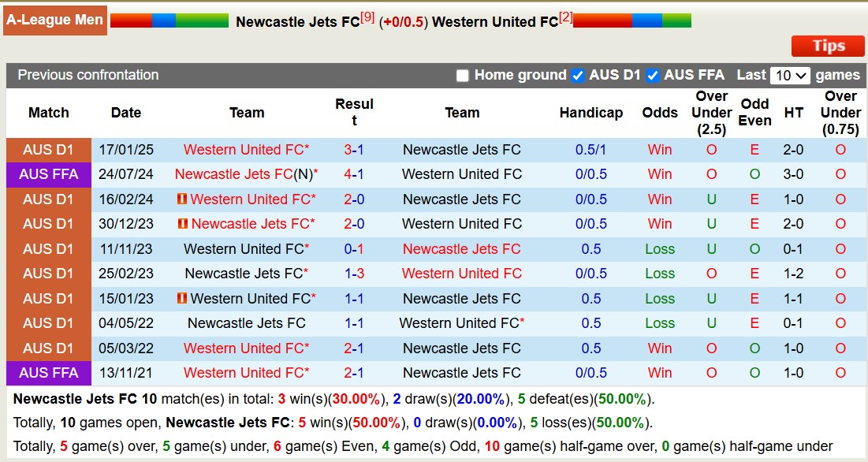The width and height of the screenshot is (868, 462).
Task: Uncheck the AUS FFA filter
Action: tap(652, 76)
